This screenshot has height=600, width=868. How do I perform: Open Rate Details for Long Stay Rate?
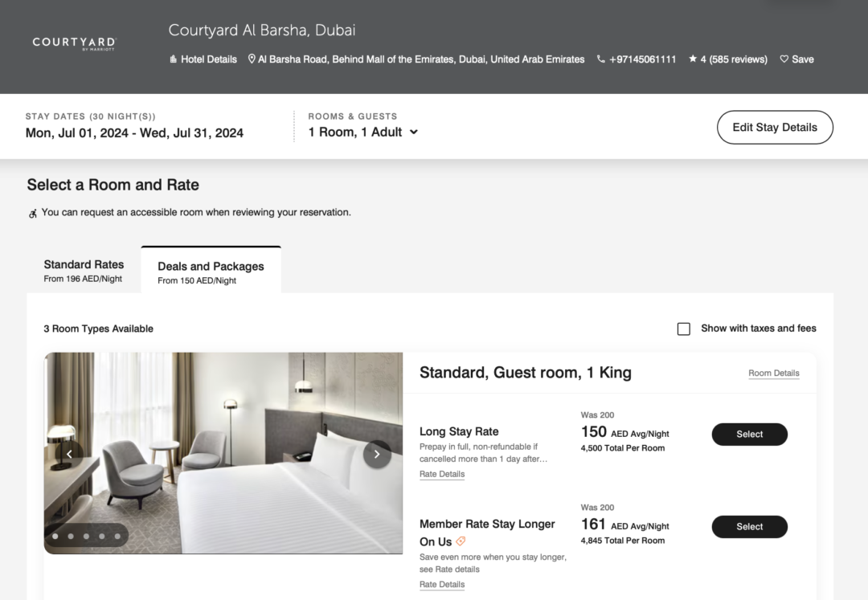click(x=442, y=474)
